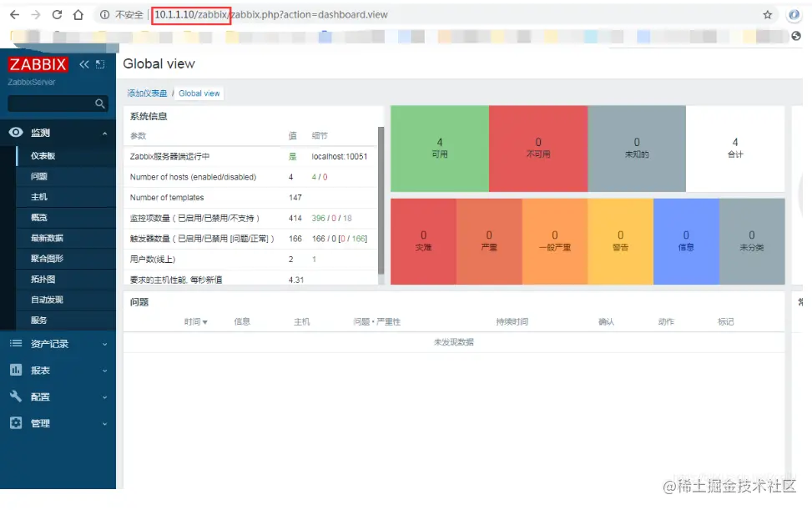Click the wrench icon for 配置
The height and width of the screenshot is (510, 812).
(16, 396)
